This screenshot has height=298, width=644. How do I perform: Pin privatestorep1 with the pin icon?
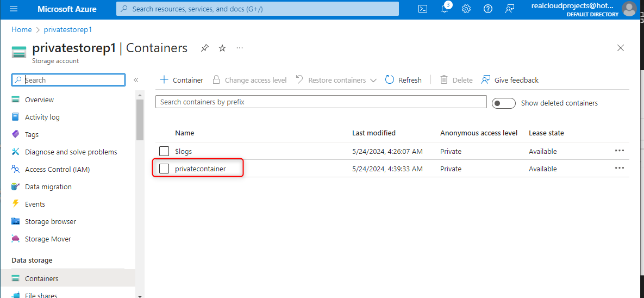[x=204, y=48]
